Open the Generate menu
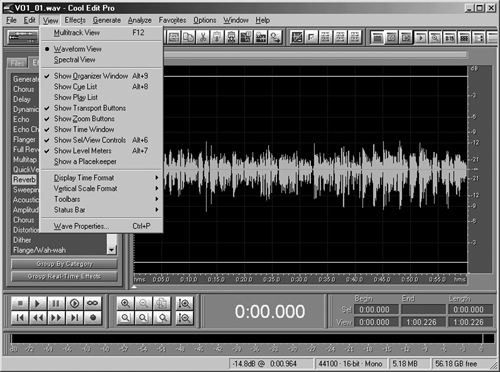 click(x=107, y=20)
